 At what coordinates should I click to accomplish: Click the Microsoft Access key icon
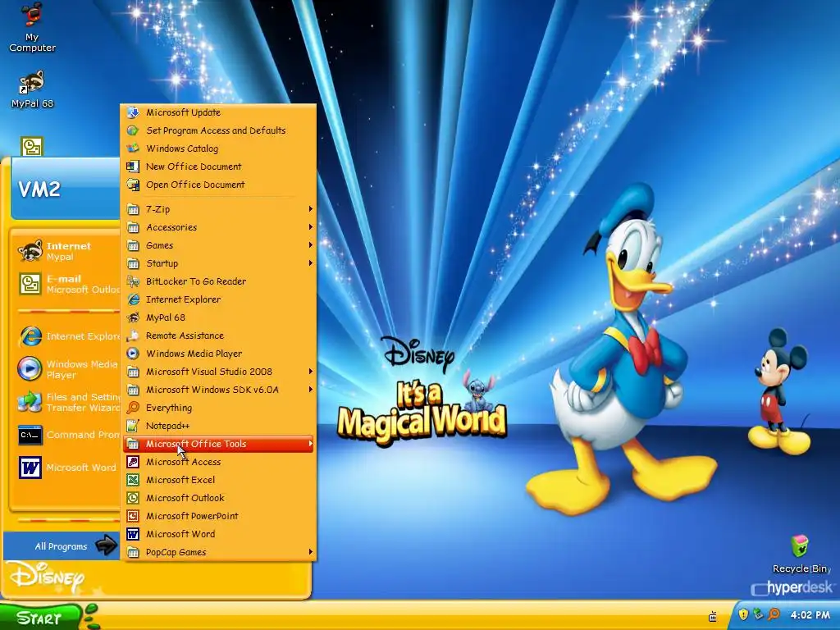tap(133, 462)
